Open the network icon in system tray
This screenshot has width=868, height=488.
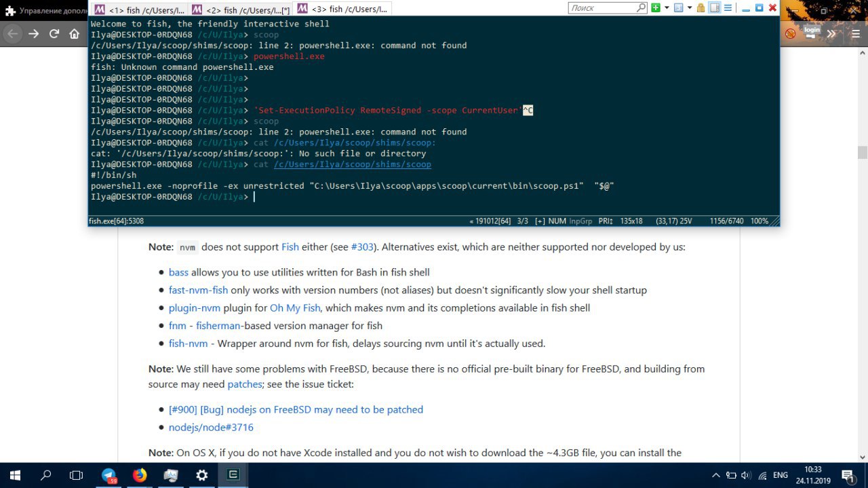point(762,475)
